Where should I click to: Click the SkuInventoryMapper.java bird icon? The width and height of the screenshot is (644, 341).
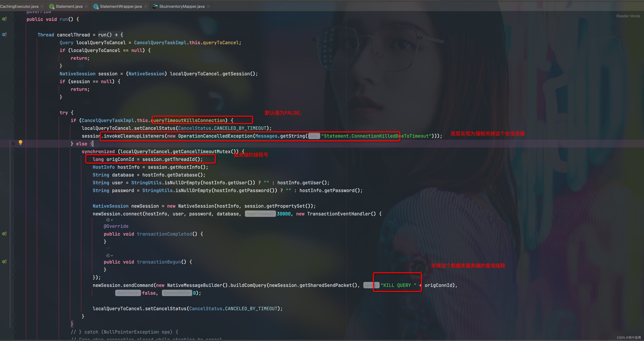(155, 6)
